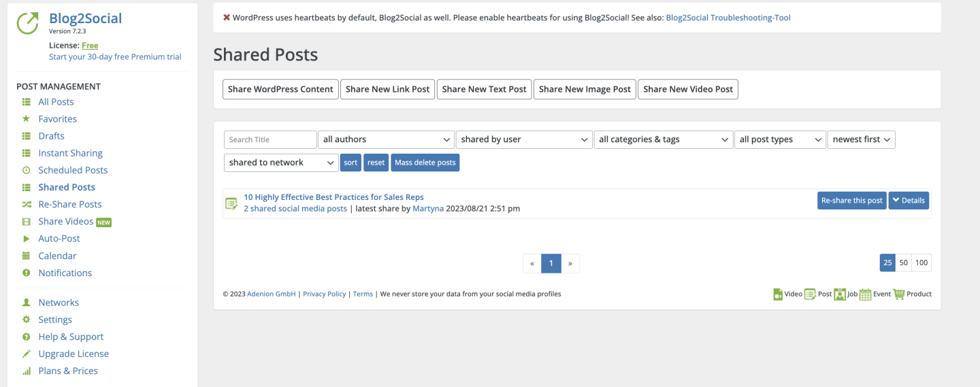Click author Martyna link
The height and width of the screenshot is (387, 980).
coord(428,209)
